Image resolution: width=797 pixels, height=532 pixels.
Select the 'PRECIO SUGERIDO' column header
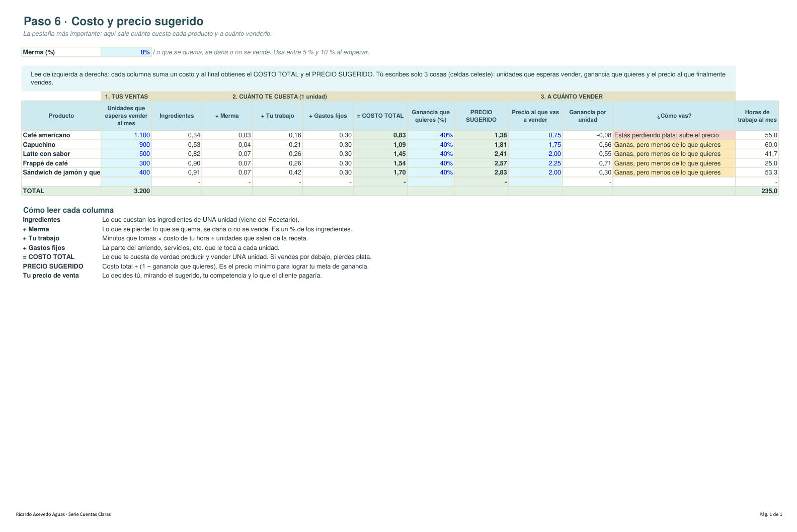tap(481, 116)
